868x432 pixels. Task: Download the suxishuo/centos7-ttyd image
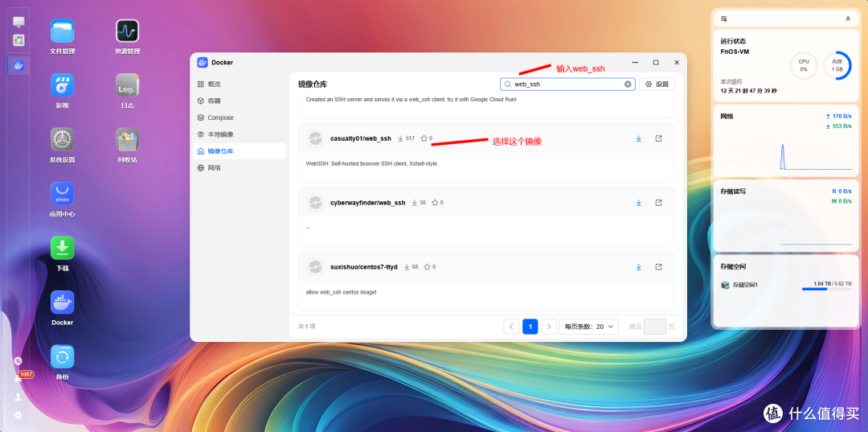[x=638, y=267]
